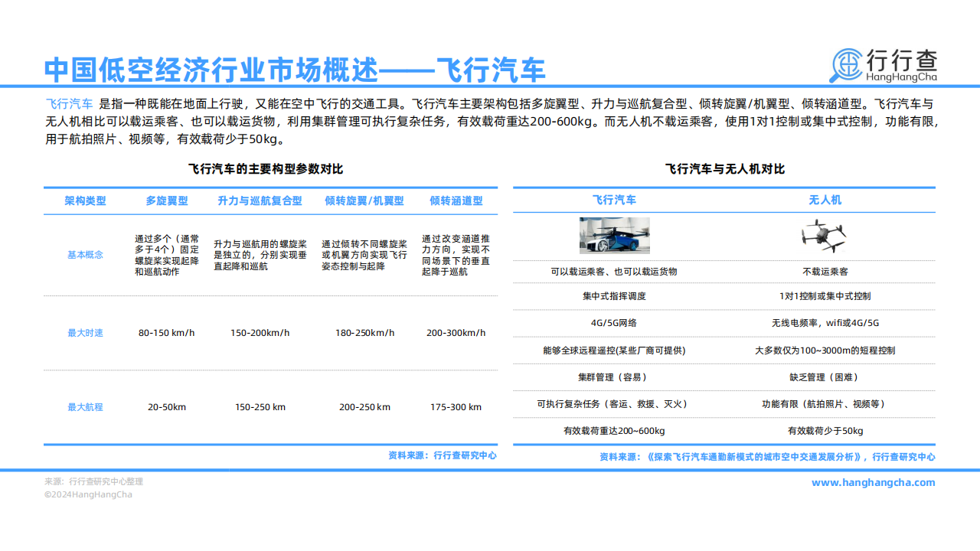Click the cell 大多数仅为100~3000m的短程控制
The height and width of the screenshot is (551, 980).
pos(825,350)
